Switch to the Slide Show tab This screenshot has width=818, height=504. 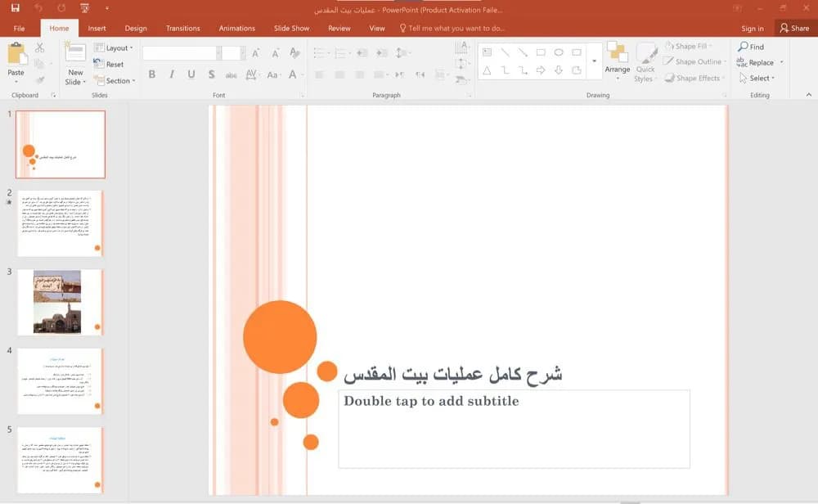point(292,28)
